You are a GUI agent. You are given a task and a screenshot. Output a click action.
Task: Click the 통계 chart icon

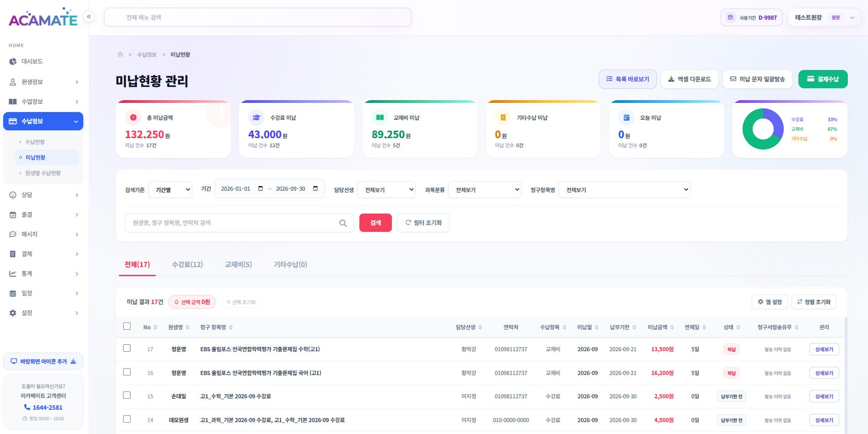coord(13,273)
